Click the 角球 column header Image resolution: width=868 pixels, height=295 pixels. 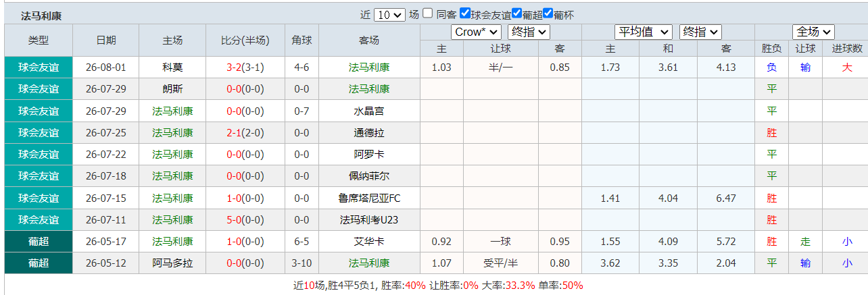click(302, 40)
